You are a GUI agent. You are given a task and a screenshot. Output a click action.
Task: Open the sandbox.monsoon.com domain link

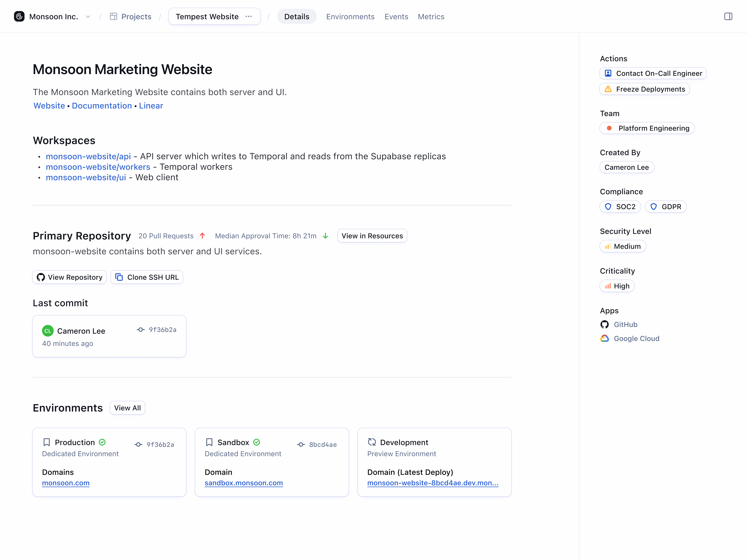pos(244,483)
